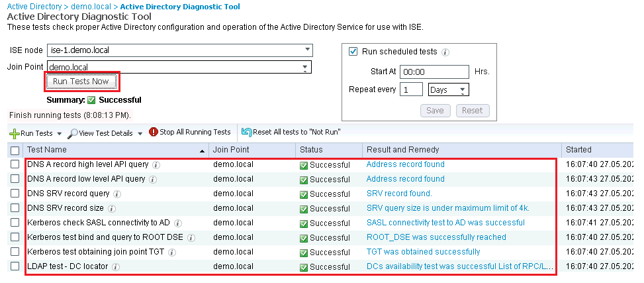The width and height of the screenshot is (644, 283).
Task: Click the Repeat every number field
Action: click(411, 89)
